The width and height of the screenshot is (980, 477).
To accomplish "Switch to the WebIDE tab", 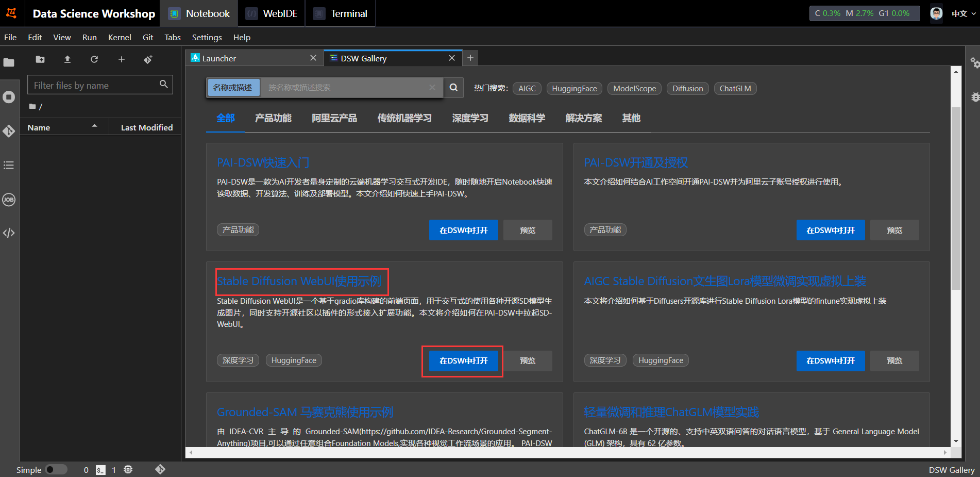I will [x=272, y=13].
